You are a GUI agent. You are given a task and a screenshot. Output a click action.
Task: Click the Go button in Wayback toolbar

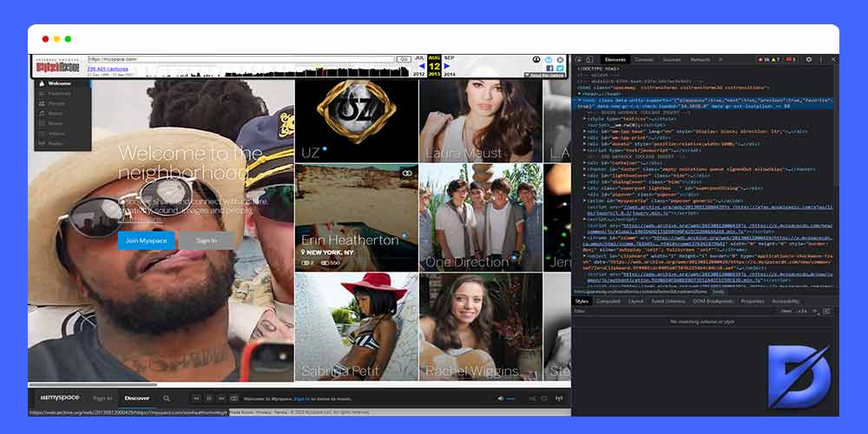[403, 59]
